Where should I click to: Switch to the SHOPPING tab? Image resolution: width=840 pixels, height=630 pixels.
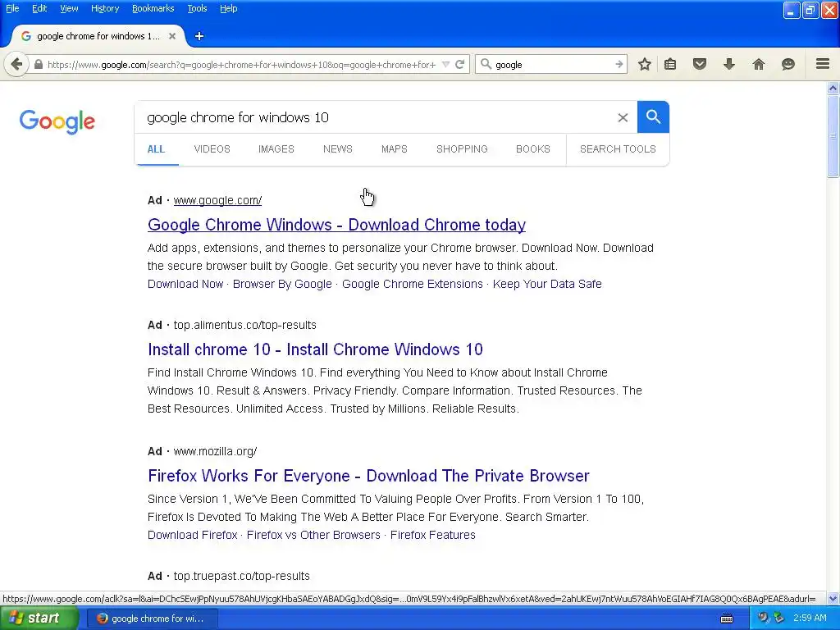pyautogui.click(x=462, y=149)
